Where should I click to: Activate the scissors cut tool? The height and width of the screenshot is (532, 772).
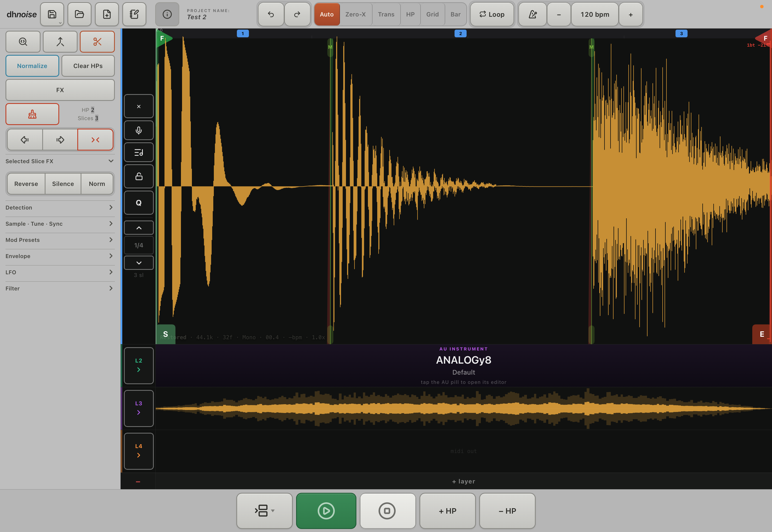tap(97, 42)
